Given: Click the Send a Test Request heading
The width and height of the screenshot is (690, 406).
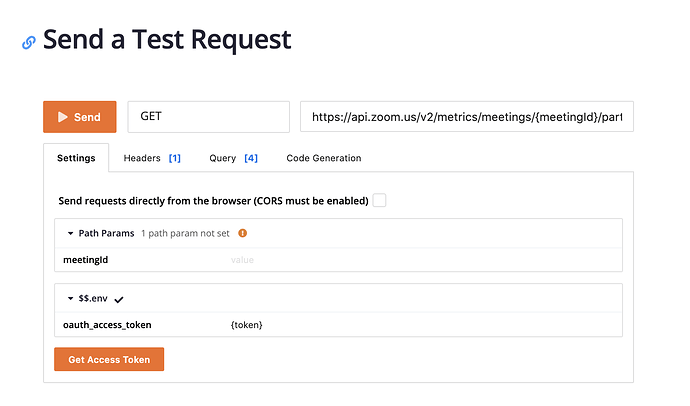Looking at the screenshot, I should coord(167,40).
